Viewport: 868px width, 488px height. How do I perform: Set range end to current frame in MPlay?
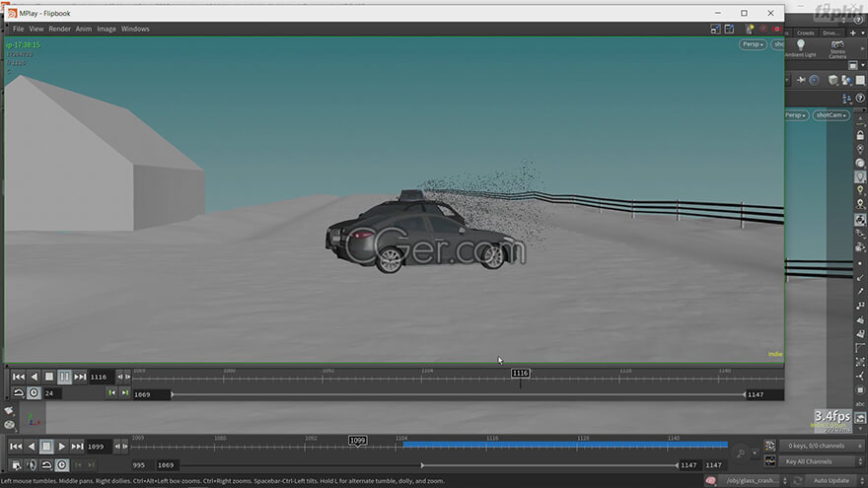tap(125, 392)
